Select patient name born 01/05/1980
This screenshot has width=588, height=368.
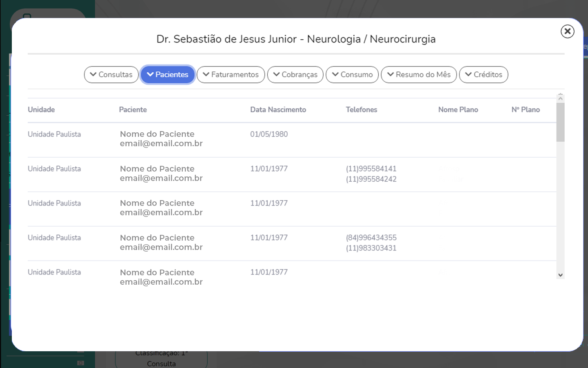point(157,134)
